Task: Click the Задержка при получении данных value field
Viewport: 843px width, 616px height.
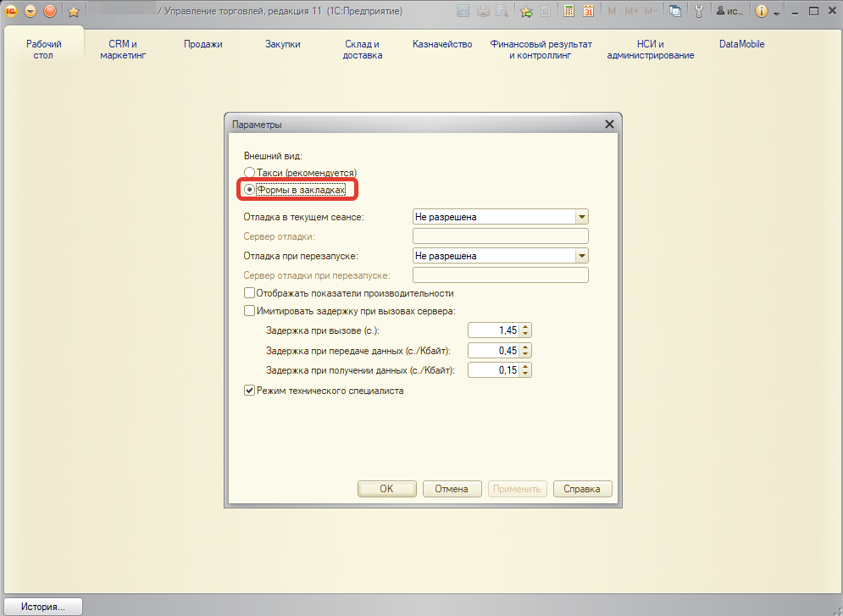Action: pyautogui.click(x=494, y=369)
